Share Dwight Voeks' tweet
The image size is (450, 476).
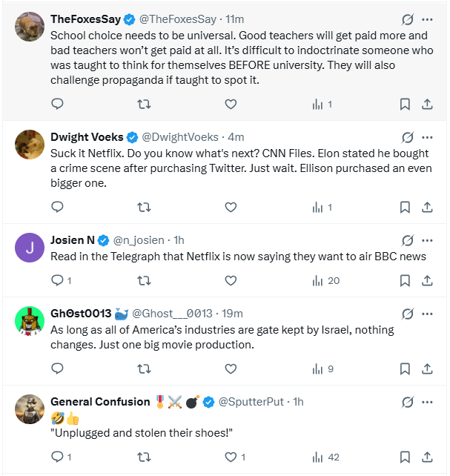(x=428, y=207)
